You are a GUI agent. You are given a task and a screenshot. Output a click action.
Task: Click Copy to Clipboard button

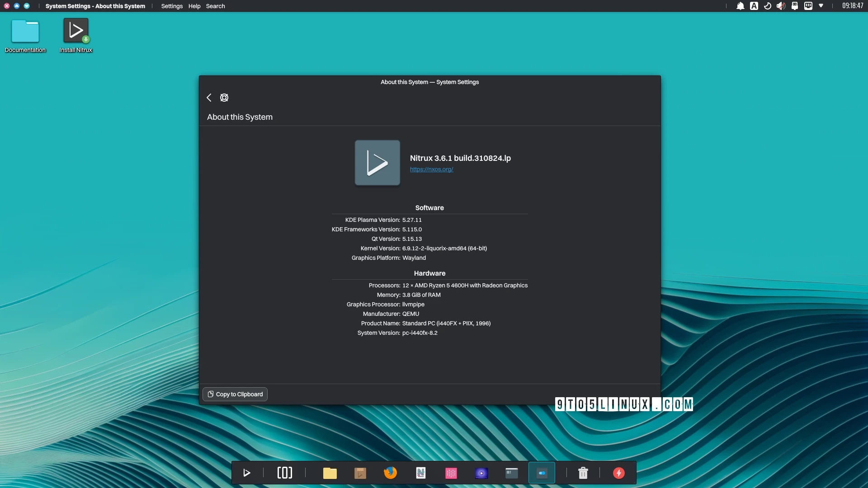click(235, 394)
